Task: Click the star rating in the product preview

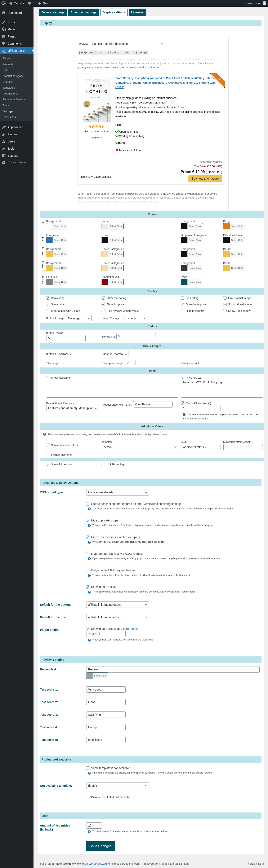Action: (x=96, y=126)
